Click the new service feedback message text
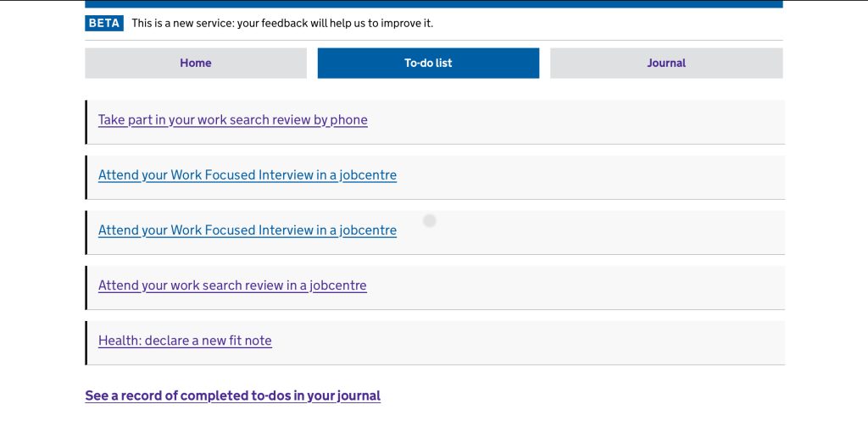This screenshot has height=443, width=868. (282, 23)
